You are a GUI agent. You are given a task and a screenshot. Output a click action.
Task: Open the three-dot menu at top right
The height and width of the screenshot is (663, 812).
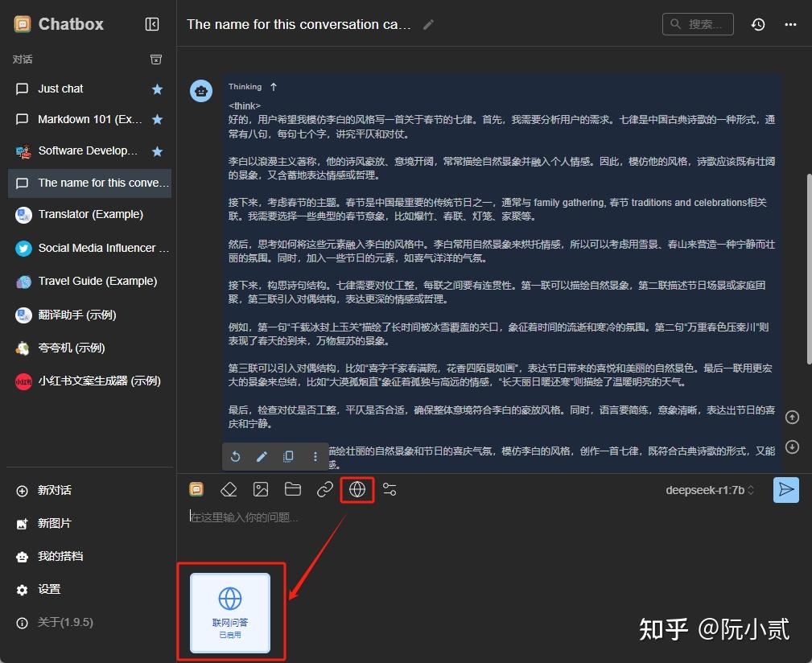(789, 24)
